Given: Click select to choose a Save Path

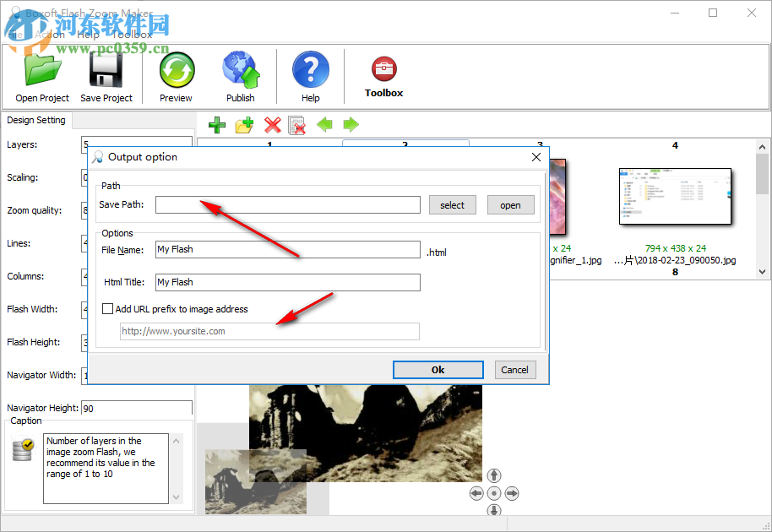Looking at the screenshot, I should (452, 204).
